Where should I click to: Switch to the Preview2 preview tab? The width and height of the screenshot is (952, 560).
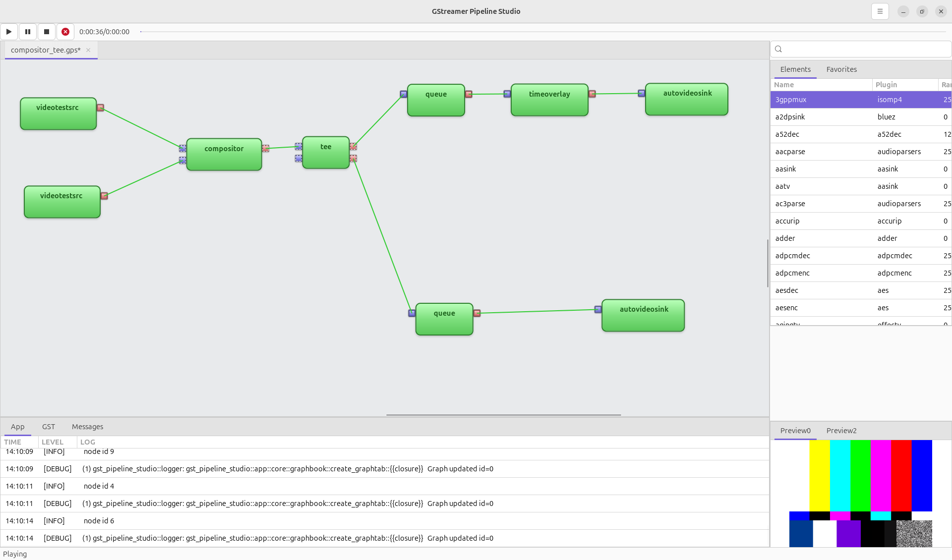[841, 430]
